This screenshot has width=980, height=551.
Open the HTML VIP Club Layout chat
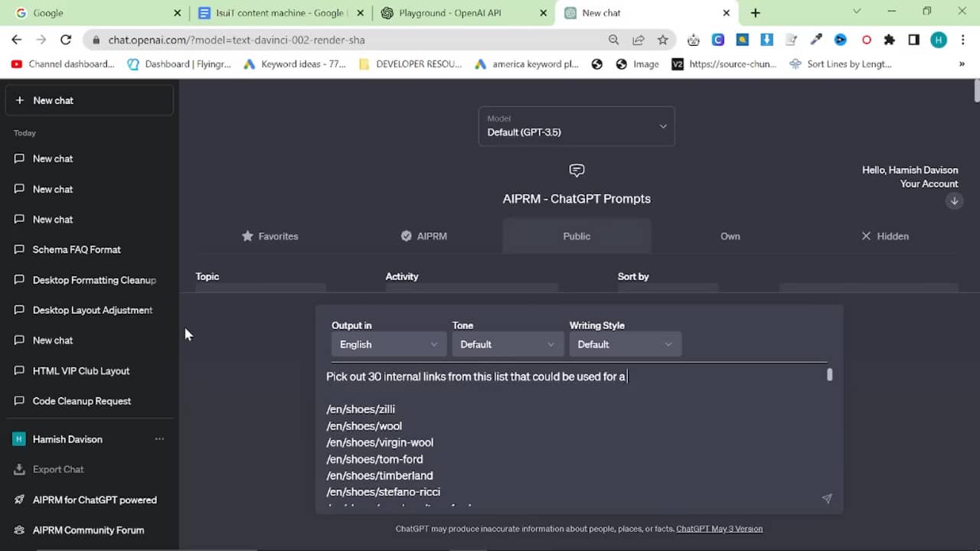[x=90, y=370]
